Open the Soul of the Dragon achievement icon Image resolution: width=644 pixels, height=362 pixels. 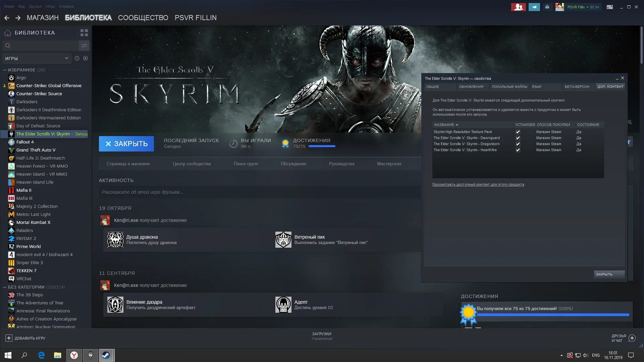pos(115,240)
